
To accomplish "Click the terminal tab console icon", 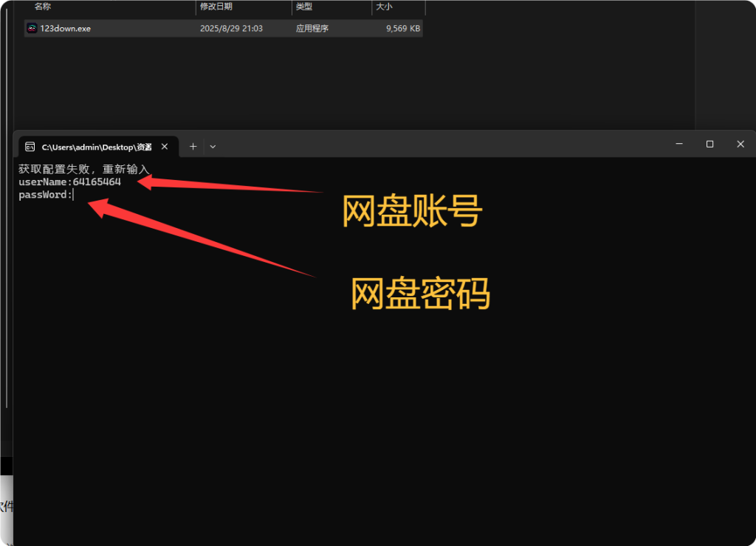I will [x=30, y=147].
